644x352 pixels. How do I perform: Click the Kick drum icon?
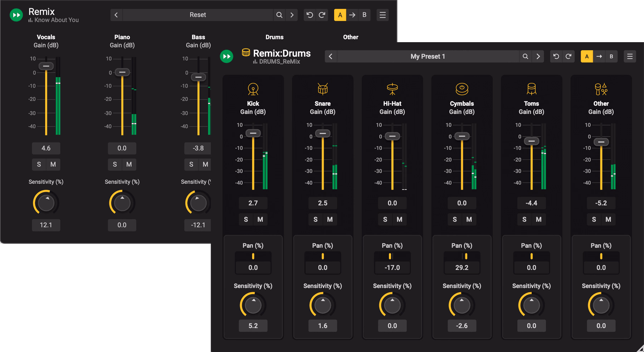[253, 89]
